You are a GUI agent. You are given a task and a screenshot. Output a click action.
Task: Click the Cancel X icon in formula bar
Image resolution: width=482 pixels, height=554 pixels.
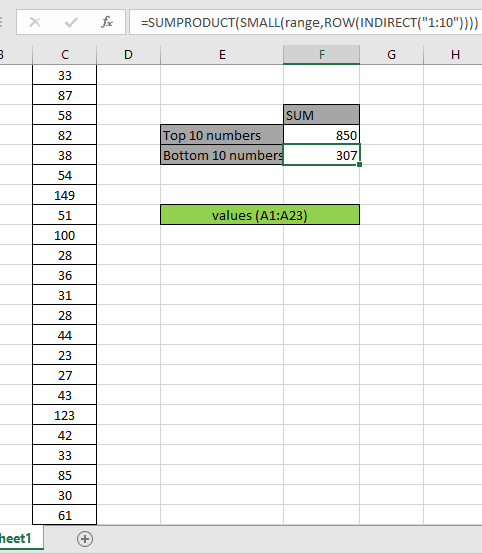pos(35,23)
